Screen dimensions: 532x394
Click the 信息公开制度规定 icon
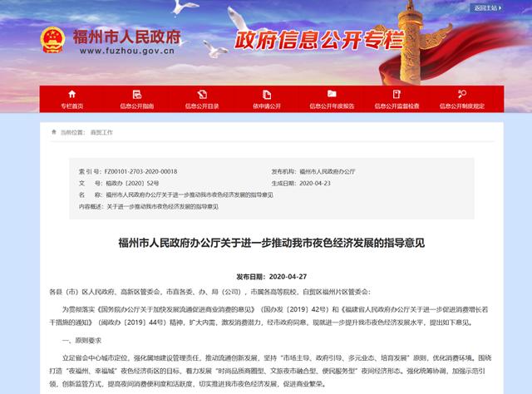pos(460,93)
